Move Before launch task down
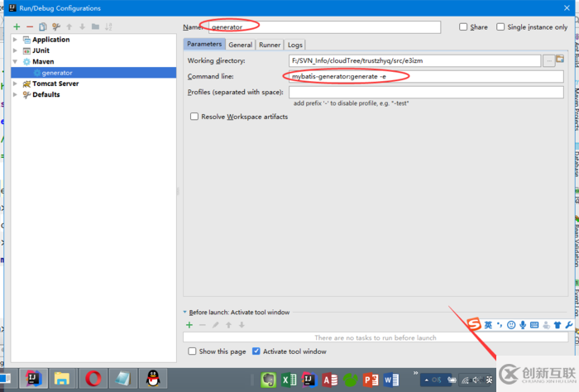Image resolution: width=579 pixels, height=392 pixels. [x=242, y=325]
